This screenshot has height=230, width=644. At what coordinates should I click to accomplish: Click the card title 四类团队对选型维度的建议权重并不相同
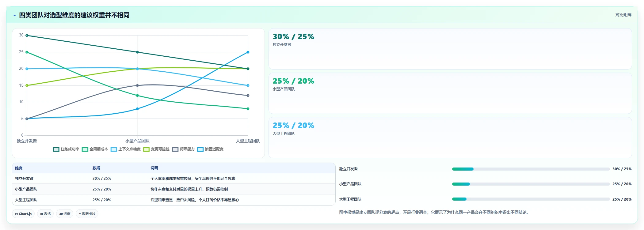(74, 15)
